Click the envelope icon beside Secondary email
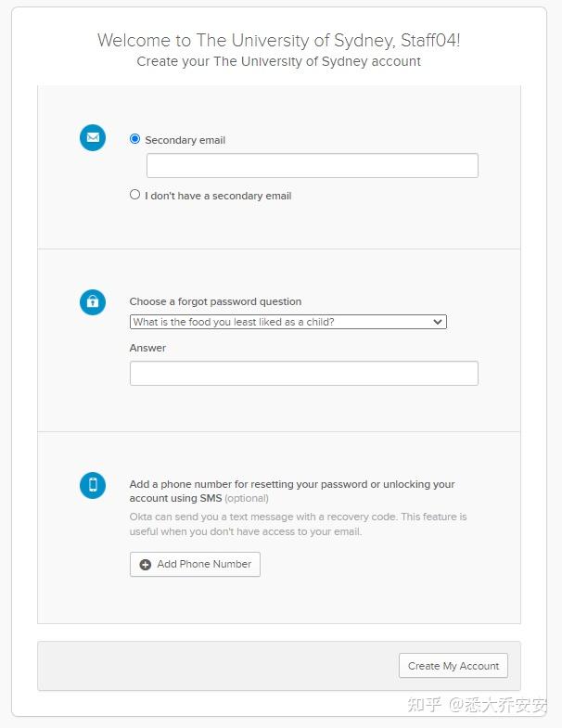The width and height of the screenshot is (562, 728). pos(93,137)
